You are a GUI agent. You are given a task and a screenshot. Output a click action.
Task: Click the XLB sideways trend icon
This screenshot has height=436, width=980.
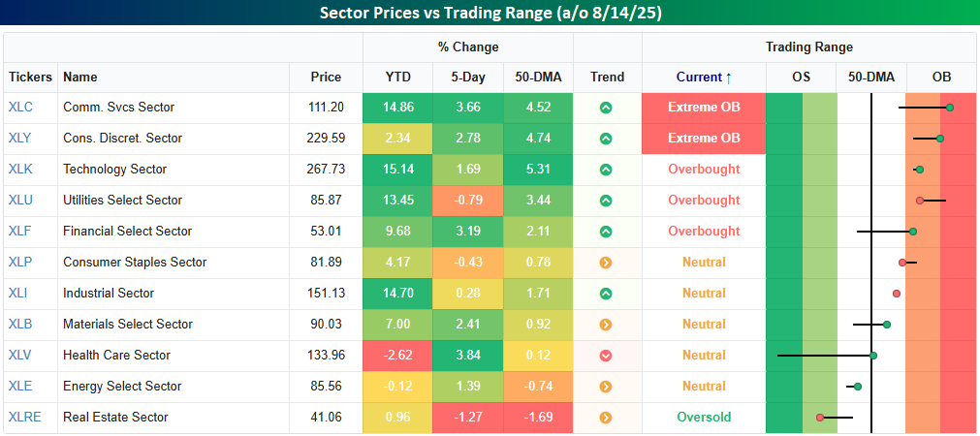pos(606,325)
